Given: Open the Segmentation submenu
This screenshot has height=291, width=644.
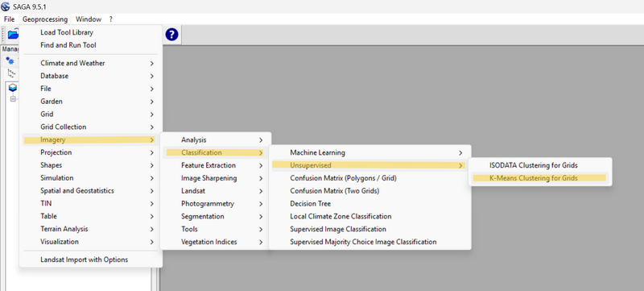Looking at the screenshot, I should (x=215, y=217).
